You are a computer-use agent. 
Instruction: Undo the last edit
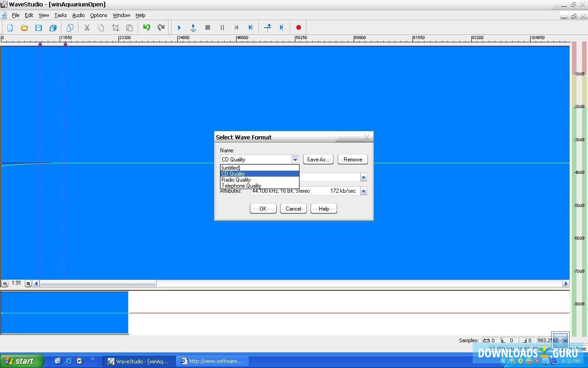(x=146, y=28)
